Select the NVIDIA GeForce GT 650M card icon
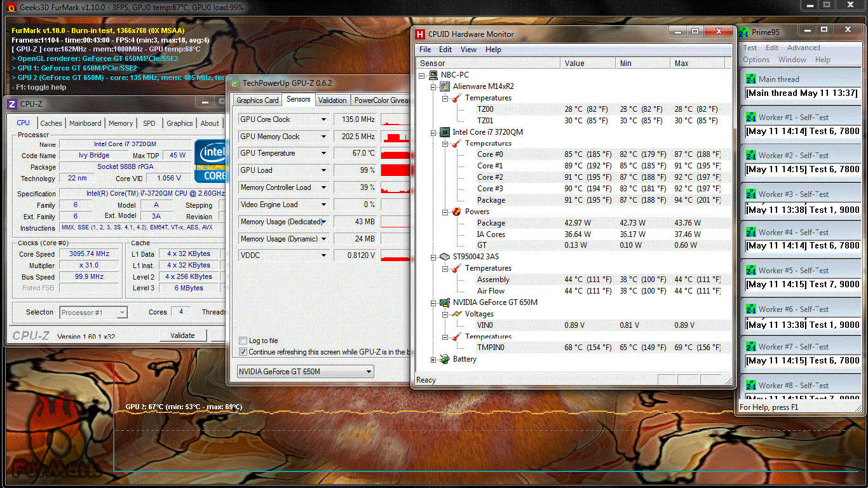Viewport: 868px width, 488px height. 445,302
